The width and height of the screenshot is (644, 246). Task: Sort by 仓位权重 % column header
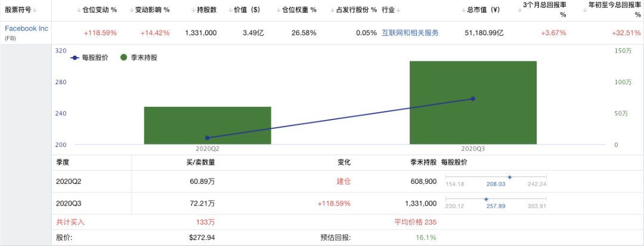296,10
